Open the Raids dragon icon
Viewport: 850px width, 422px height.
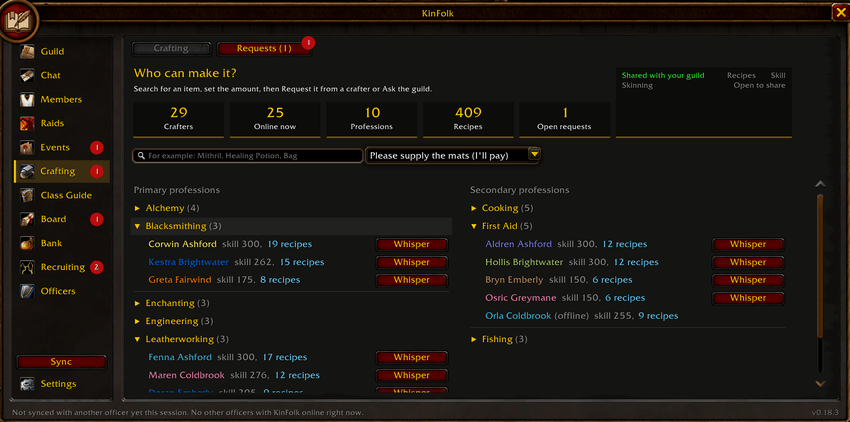click(28, 123)
